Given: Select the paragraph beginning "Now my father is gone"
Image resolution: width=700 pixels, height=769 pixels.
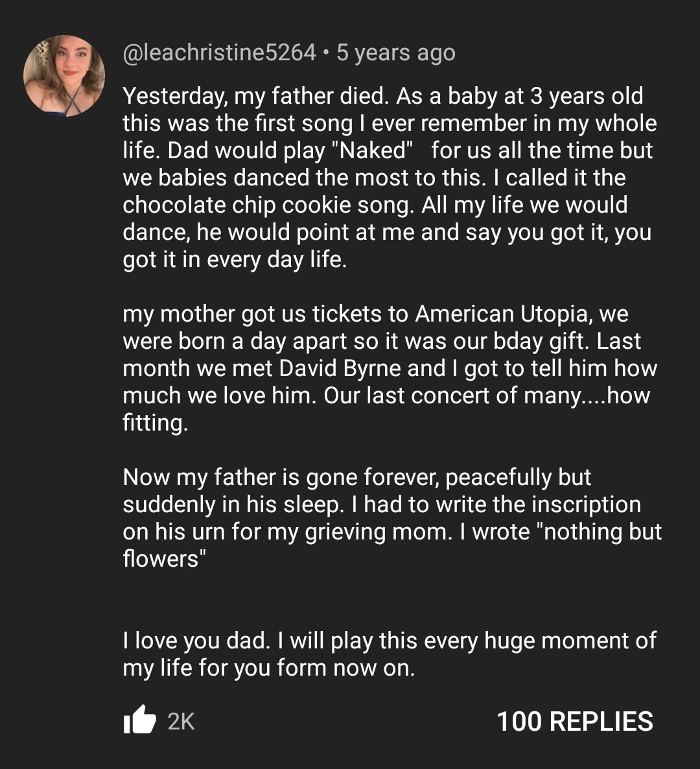Looking at the screenshot, I should (x=392, y=518).
